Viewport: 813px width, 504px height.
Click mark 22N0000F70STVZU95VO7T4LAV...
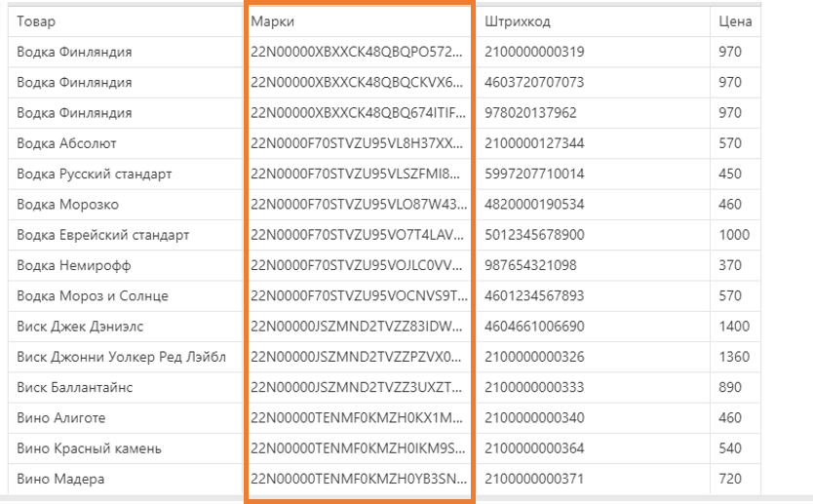357,235
